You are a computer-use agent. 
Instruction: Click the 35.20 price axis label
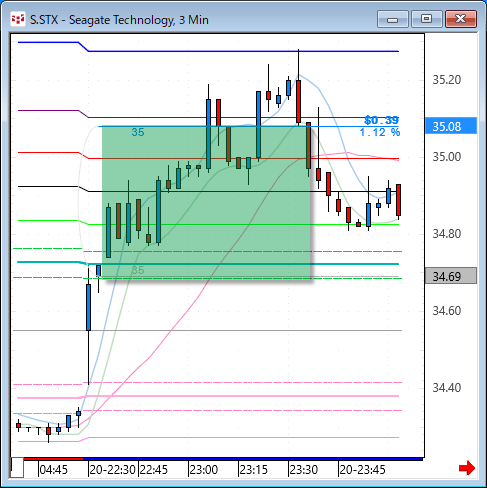(x=447, y=80)
